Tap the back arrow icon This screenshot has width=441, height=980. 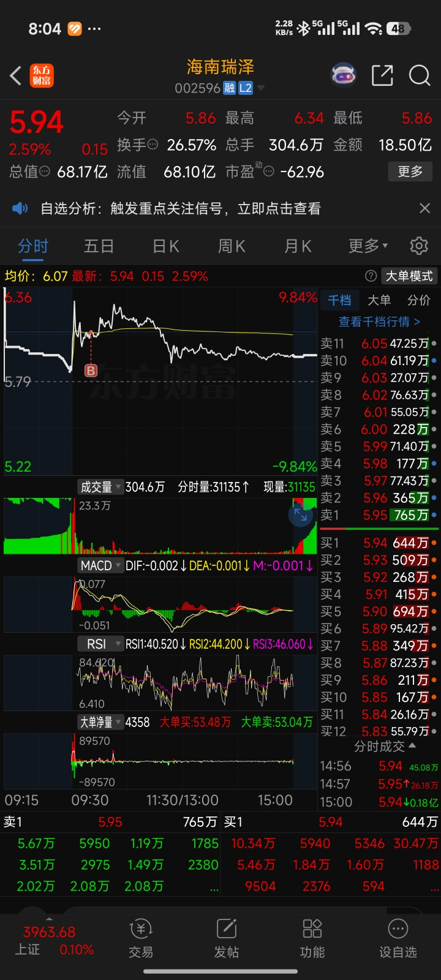click(x=16, y=76)
